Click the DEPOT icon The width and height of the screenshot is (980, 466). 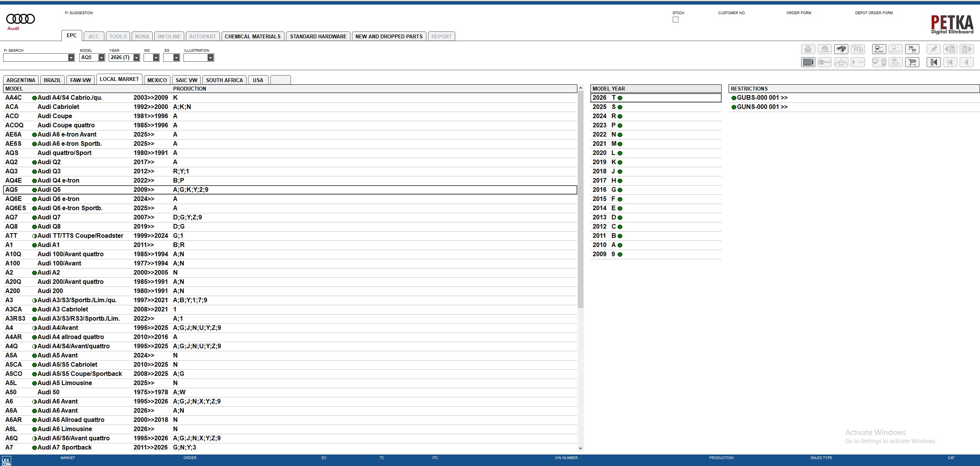(896, 49)
